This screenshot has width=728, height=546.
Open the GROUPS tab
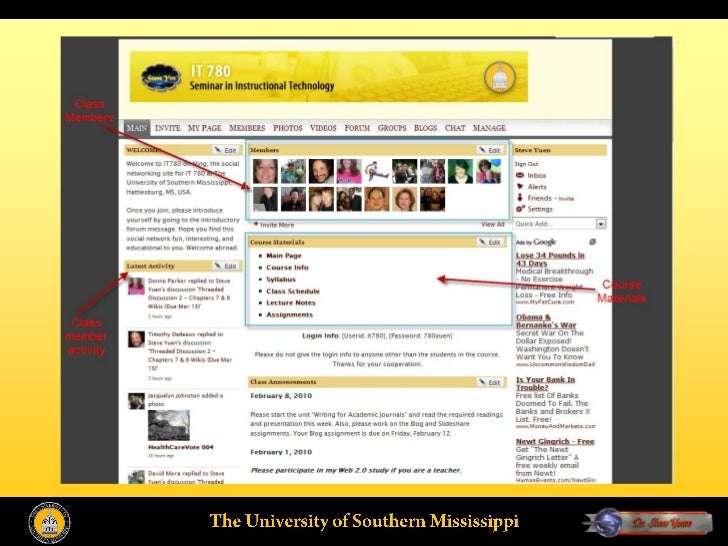[392, 128]
